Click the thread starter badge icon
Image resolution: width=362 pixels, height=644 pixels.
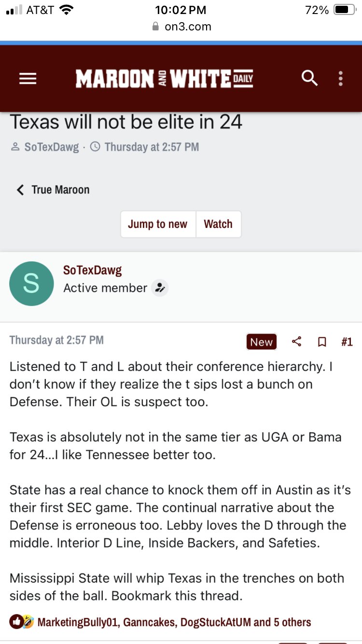[160, 288]
